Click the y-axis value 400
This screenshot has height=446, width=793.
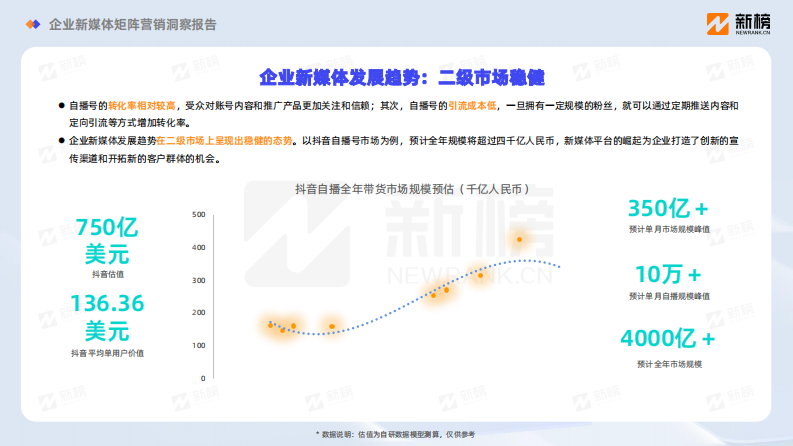(199, 247)
